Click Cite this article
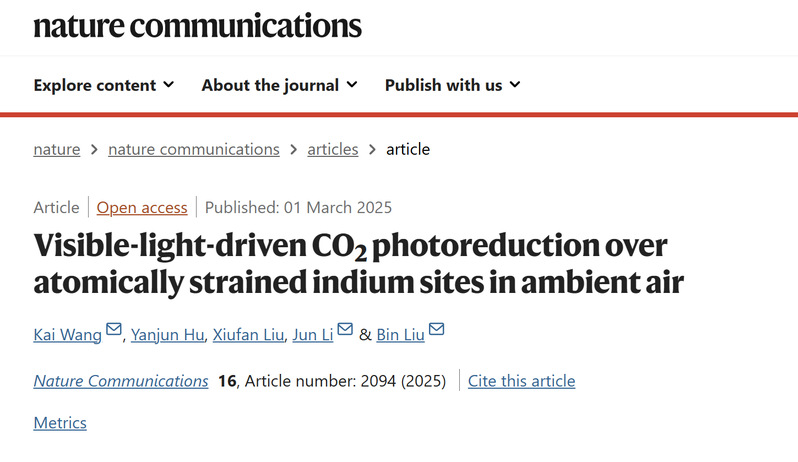 point(522,381)
